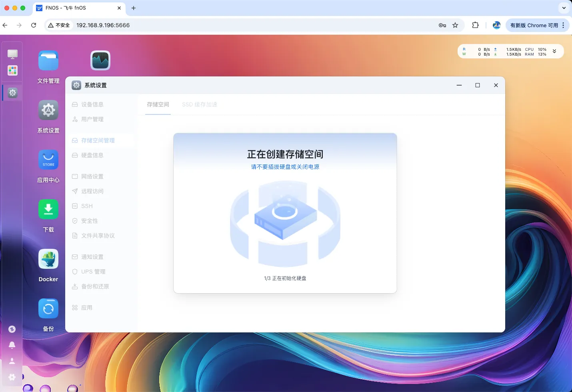Open the 网络设置 section
572x392 pixels.
point(92,176)
